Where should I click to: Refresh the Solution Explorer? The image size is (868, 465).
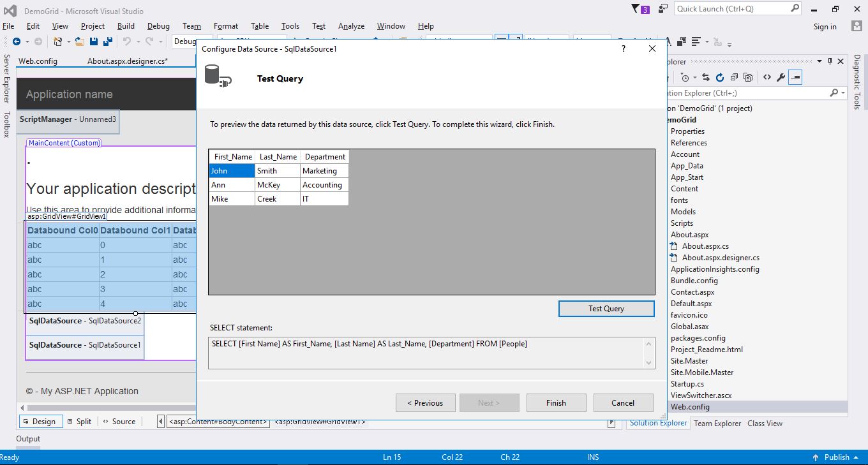[x=720, y=77]
